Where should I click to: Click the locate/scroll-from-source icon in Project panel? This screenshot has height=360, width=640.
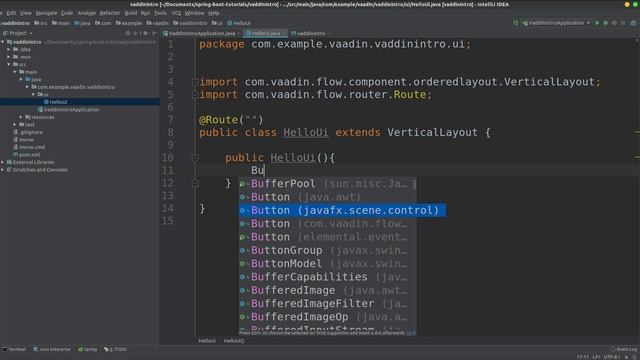click(128, 33)
